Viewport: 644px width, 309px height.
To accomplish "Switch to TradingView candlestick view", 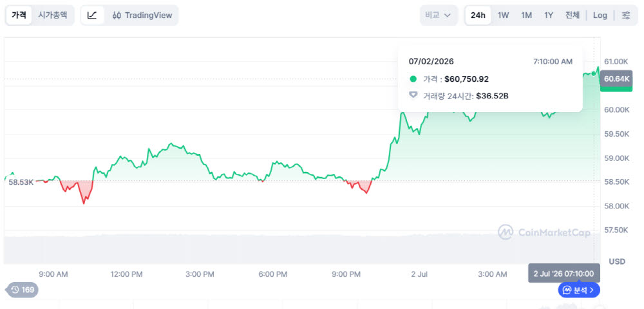I will (x=142, y=15).
